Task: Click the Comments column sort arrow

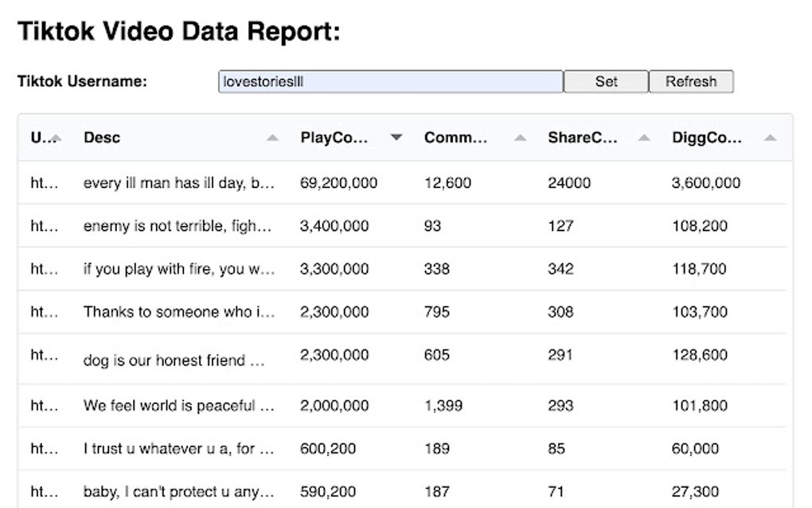Action: 520,138
